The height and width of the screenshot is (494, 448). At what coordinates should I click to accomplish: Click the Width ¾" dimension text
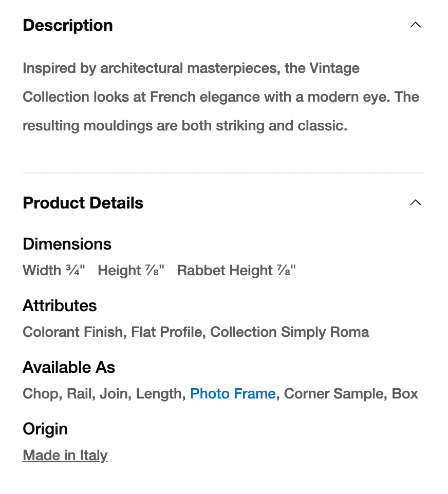[54, 271]
